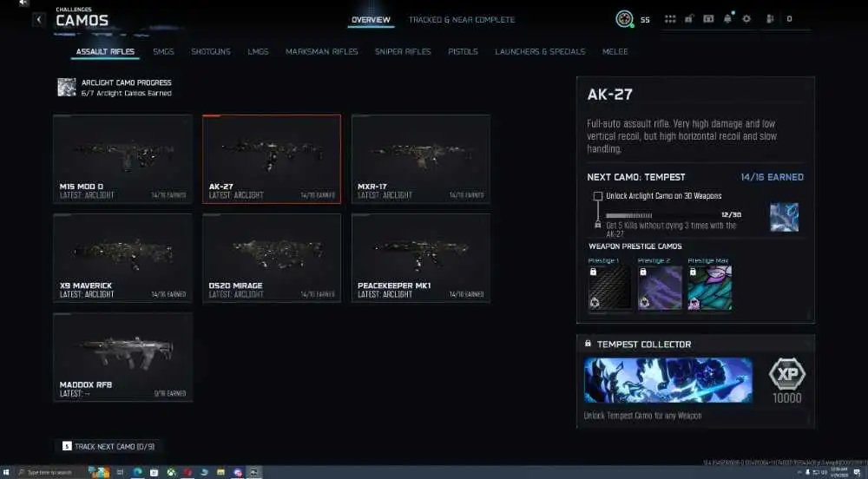The image size is (868, 479).
Task: Click Track Next Camo (0/9) button
Action: pyautogui.click(x=108, y=446)
